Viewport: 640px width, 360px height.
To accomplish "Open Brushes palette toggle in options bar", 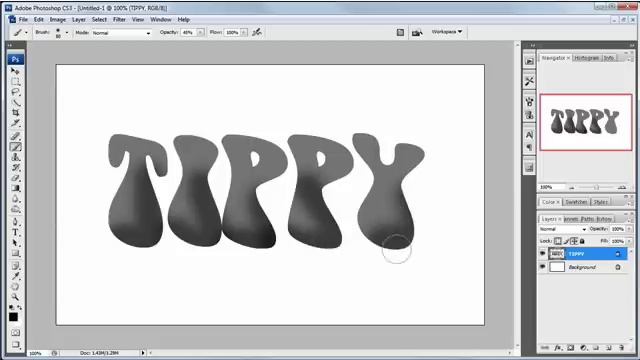I will click(x=400, y=32).
